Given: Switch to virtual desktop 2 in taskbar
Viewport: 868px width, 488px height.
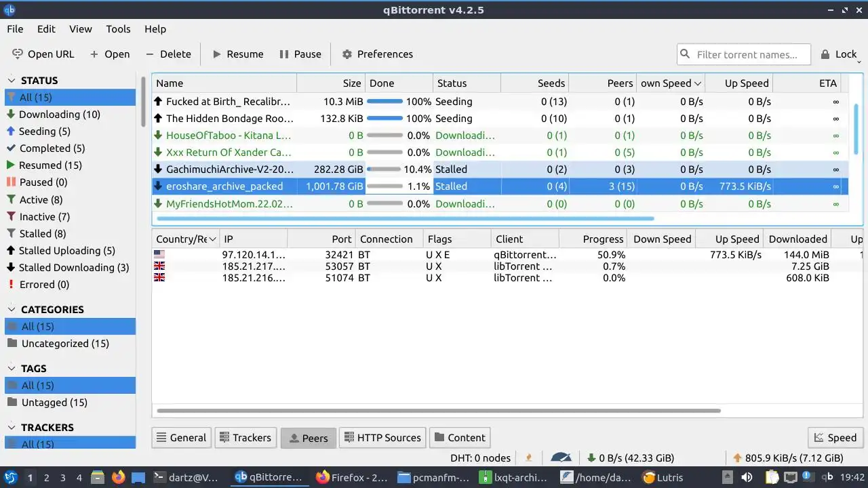Looking at the screenshot, I should (47, 478).
